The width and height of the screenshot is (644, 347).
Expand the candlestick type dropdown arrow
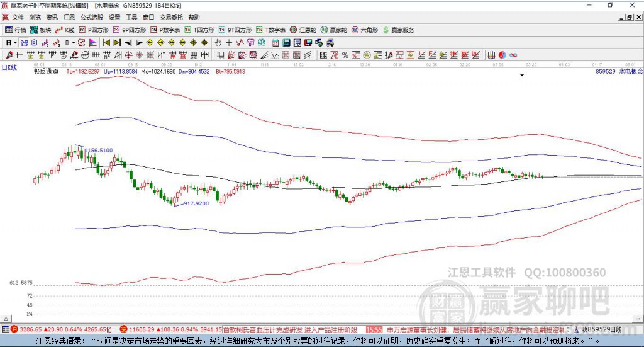point(74,43)
